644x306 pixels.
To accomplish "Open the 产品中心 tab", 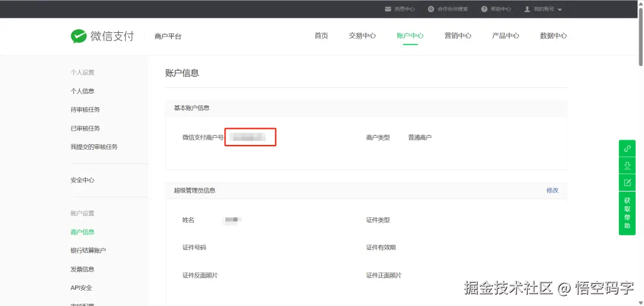I will click(x=506, y=36).
